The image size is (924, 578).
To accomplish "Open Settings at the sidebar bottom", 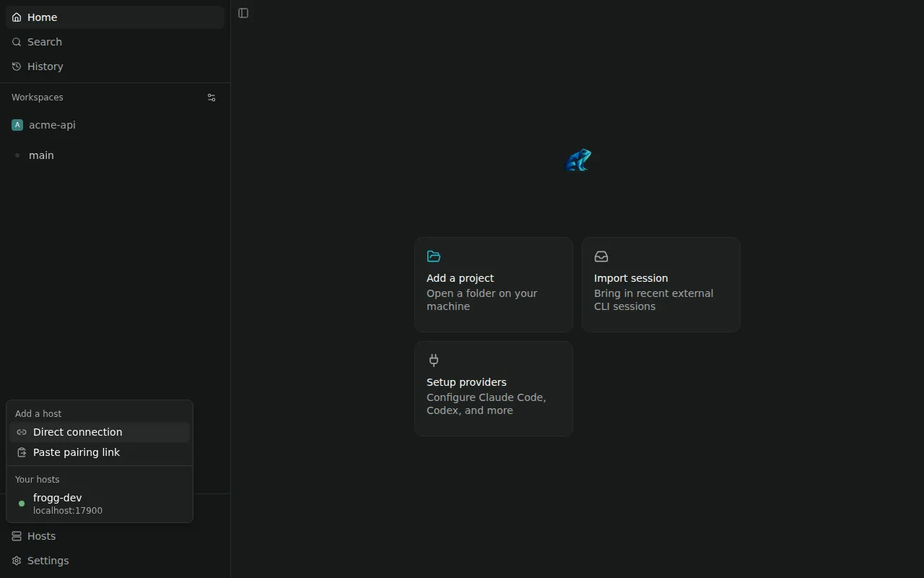I will coord(115,561).
